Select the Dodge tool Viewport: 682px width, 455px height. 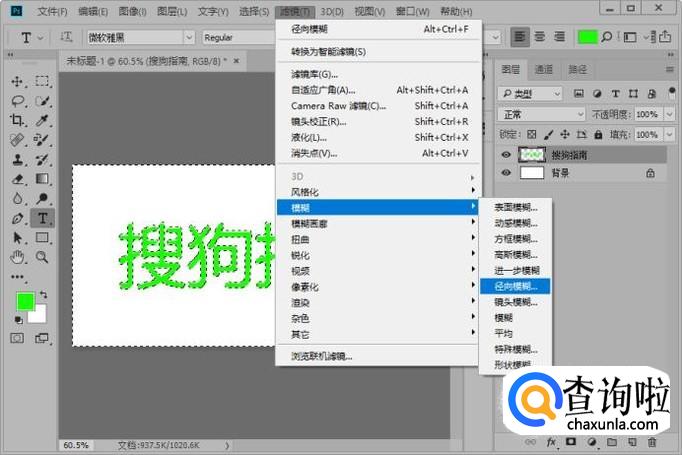(42, 198)
